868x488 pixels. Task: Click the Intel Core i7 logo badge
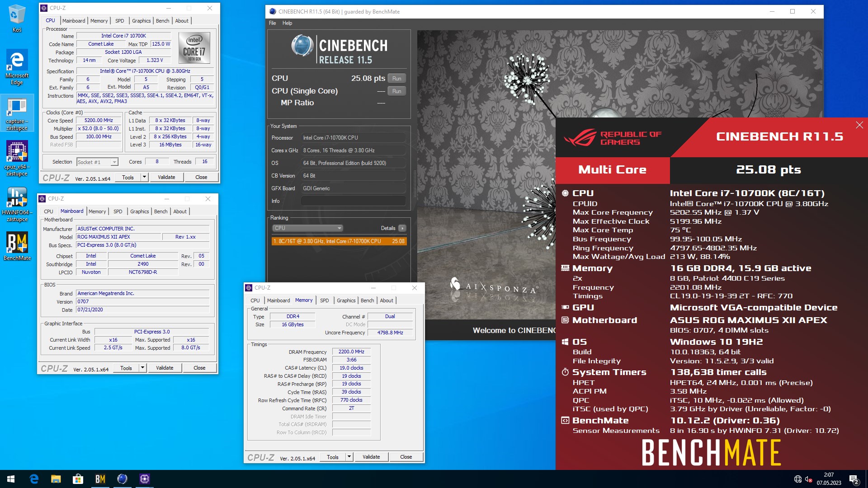pos(194,47)
